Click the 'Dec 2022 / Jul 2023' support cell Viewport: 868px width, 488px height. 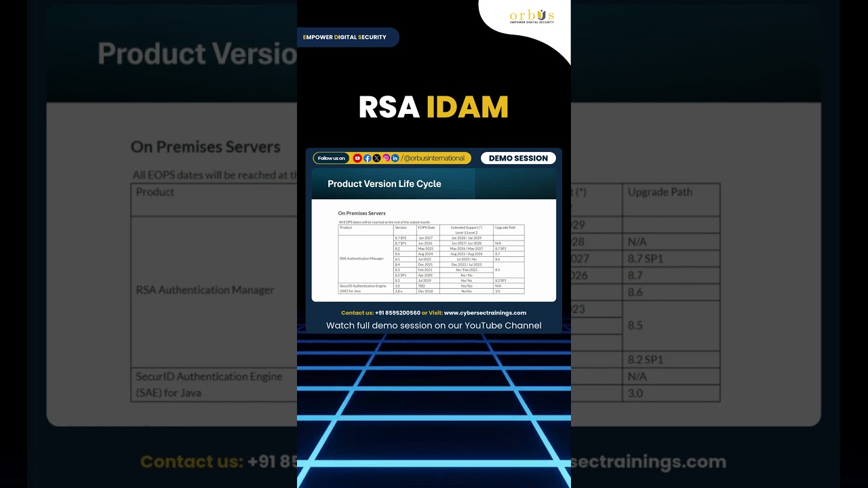(x=467, y=264)
